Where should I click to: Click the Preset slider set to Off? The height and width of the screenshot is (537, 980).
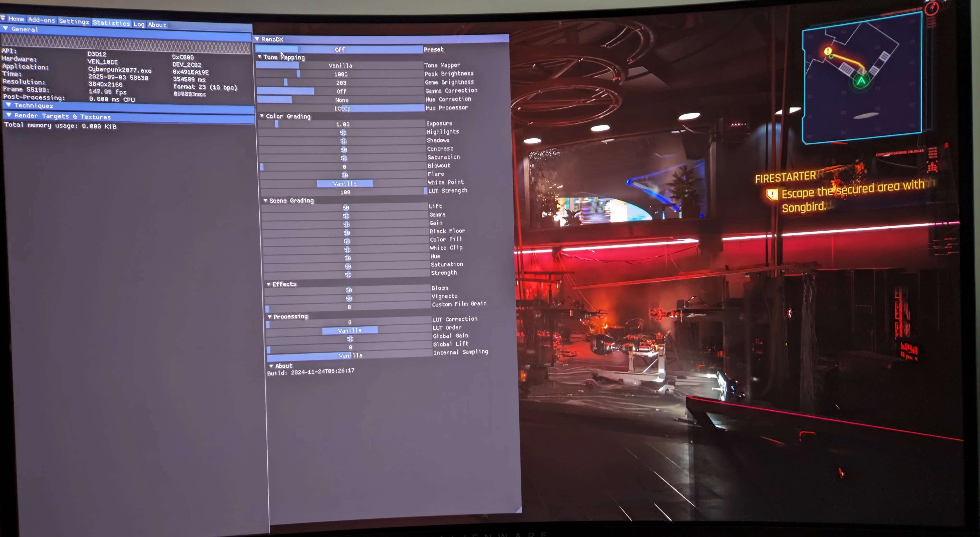click(339, 50)
